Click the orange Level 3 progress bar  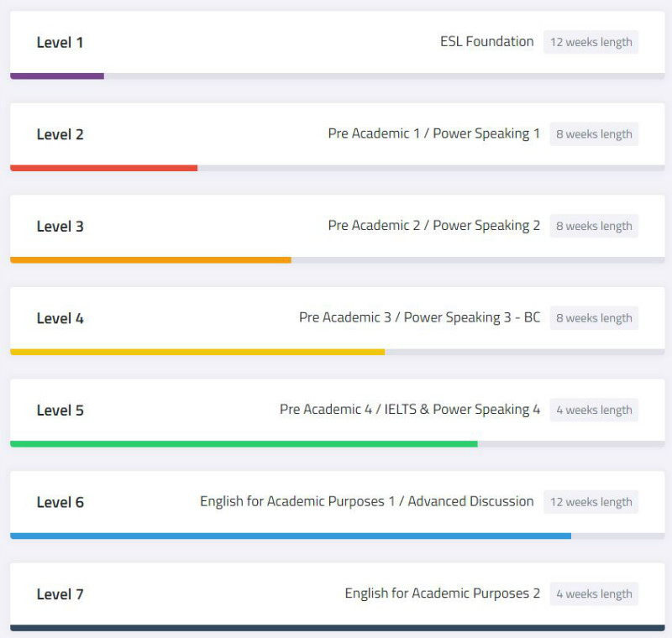tap(150, 260)
